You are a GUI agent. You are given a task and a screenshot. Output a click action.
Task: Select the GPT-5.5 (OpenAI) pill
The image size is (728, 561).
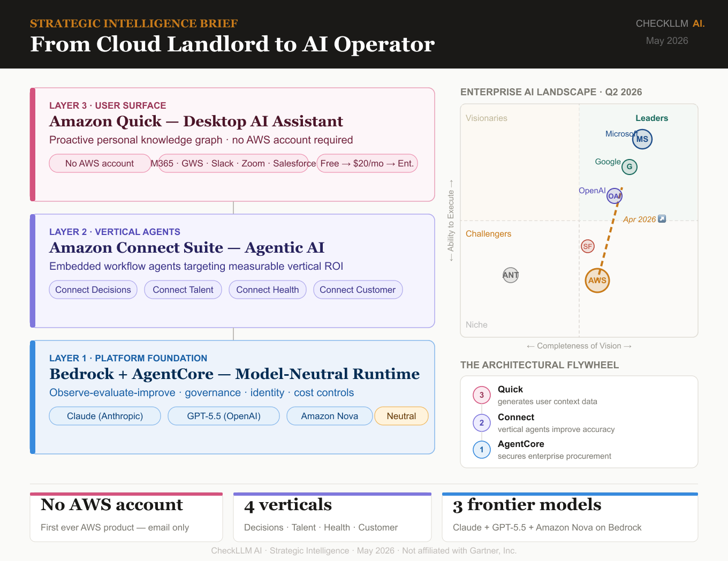[224, 416]
